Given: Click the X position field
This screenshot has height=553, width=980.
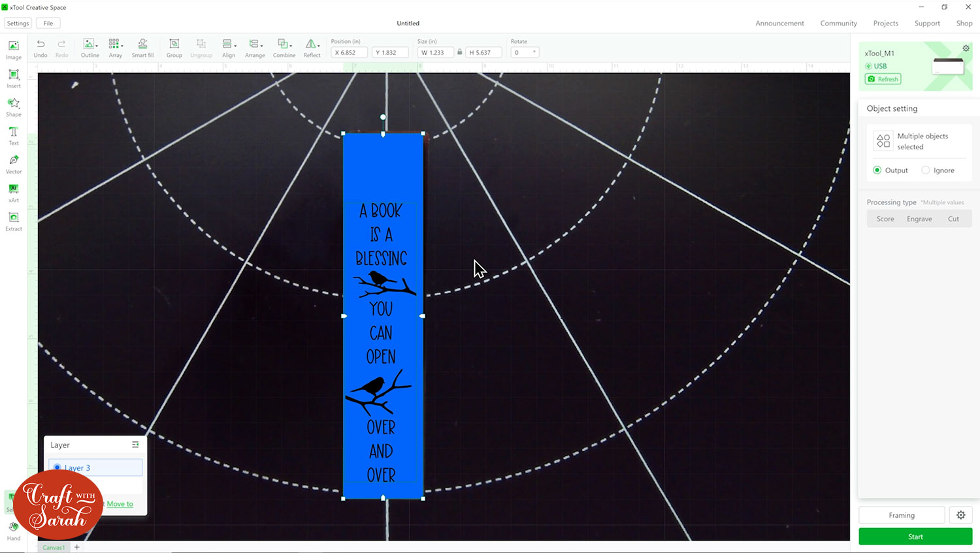Looking at the screenshot, I should 350,52.
